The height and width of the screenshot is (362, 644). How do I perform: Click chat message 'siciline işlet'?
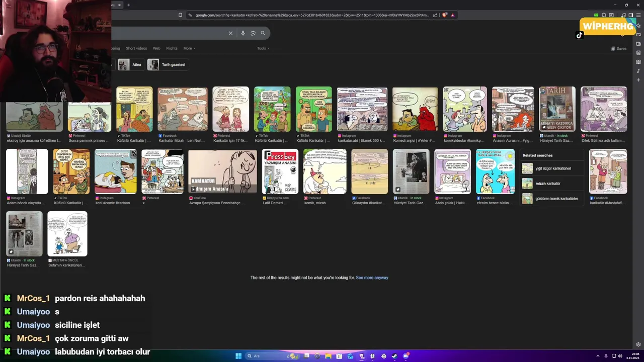tap(77, 325)
